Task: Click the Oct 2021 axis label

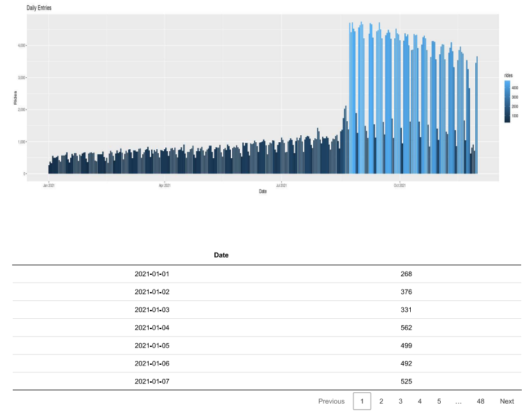Action: pyautogui.click(x=400, y=186)
